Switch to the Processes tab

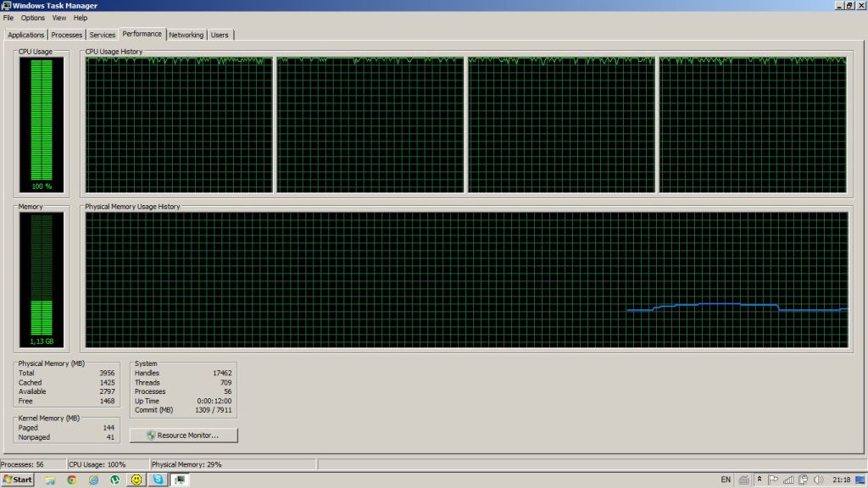point(67,35)
